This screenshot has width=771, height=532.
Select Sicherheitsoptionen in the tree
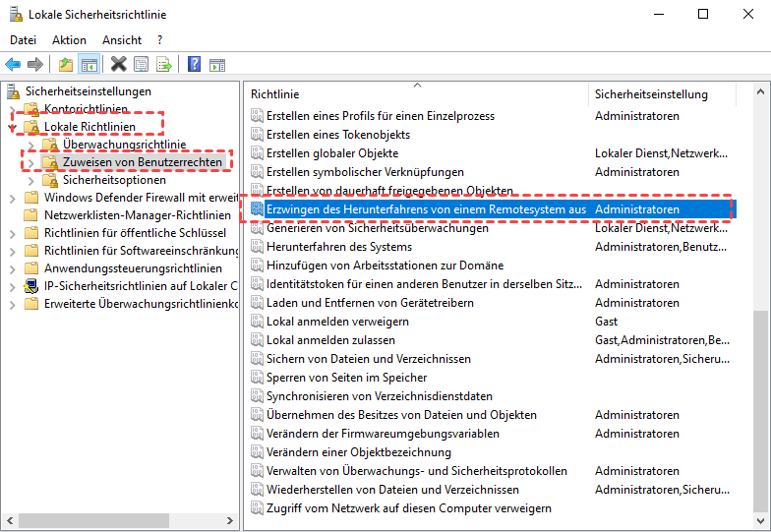[114, 180]
